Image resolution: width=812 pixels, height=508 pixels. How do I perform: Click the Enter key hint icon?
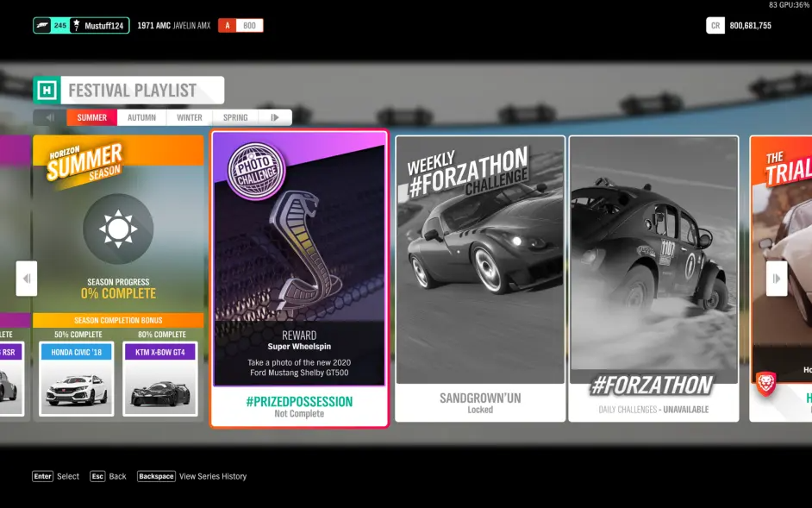pos(42,476)
